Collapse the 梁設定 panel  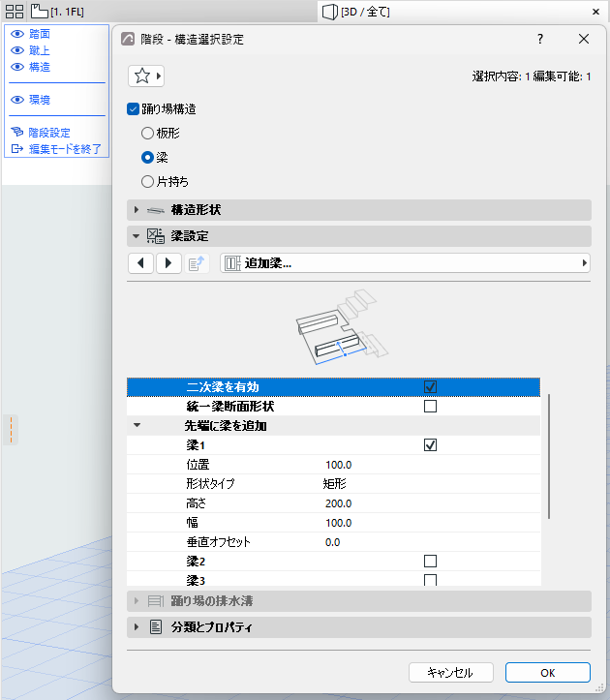tap(359, 236)
